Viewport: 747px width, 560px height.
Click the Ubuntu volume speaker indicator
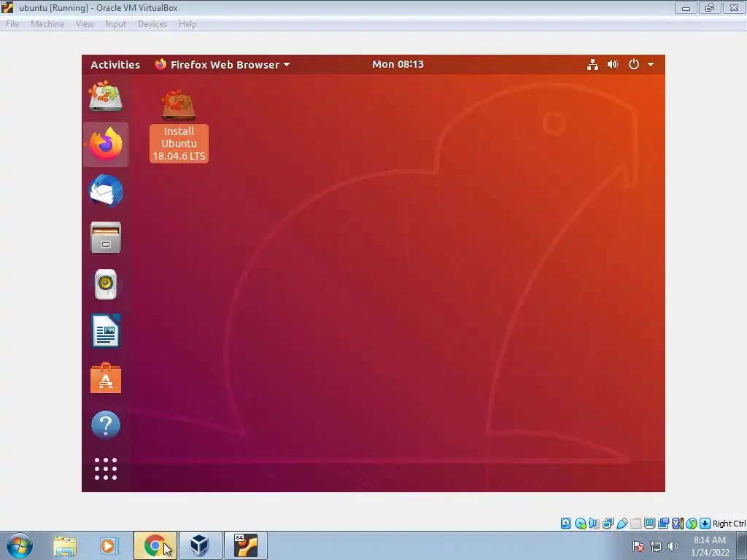[613, 64]
